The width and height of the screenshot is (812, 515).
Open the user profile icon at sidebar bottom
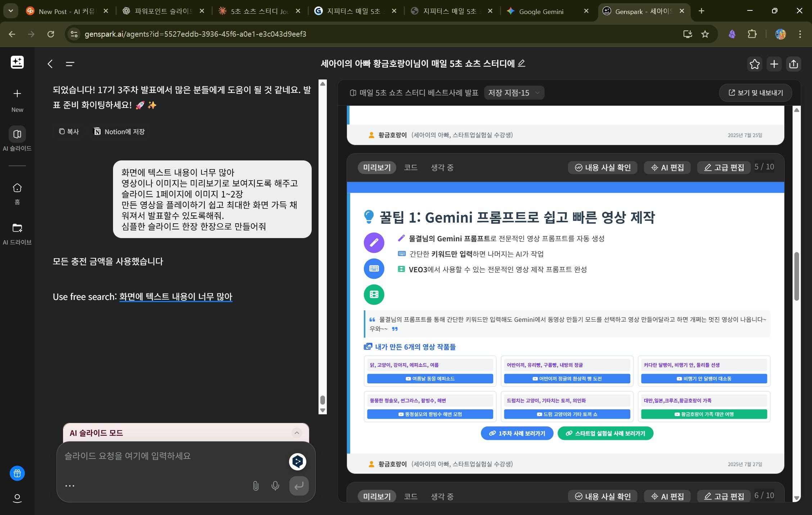(x=17, y=498)
